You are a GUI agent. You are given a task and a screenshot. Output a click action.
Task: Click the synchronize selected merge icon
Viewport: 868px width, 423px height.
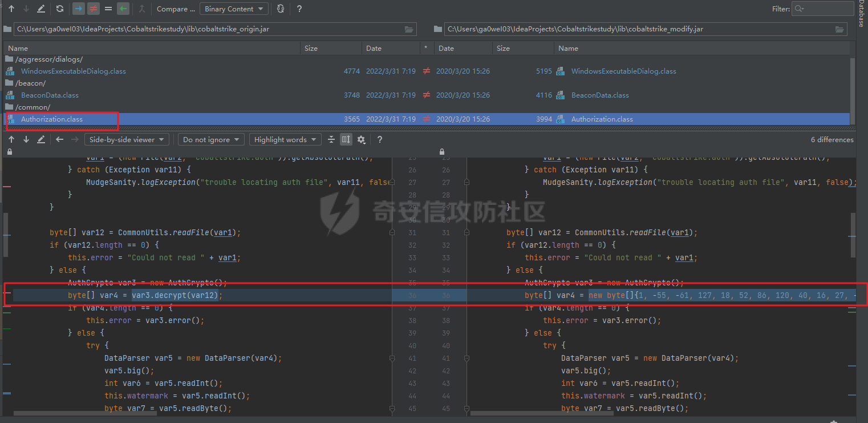[x=142, y=9]
